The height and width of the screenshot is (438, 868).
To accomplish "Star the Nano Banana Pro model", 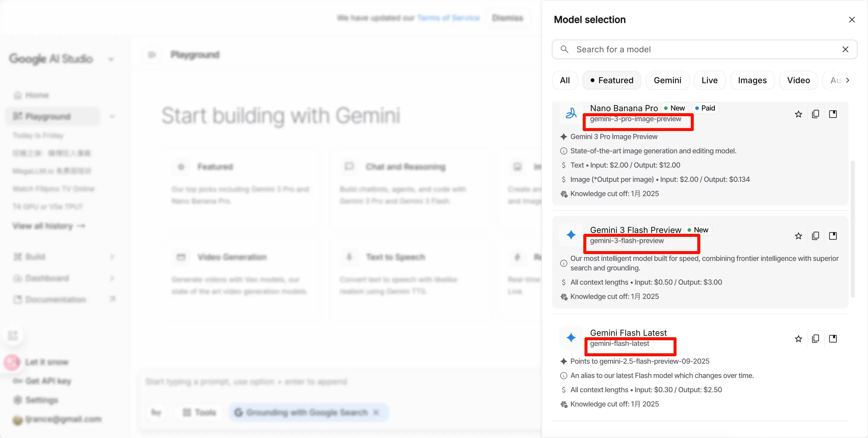I will pos(798,114).
